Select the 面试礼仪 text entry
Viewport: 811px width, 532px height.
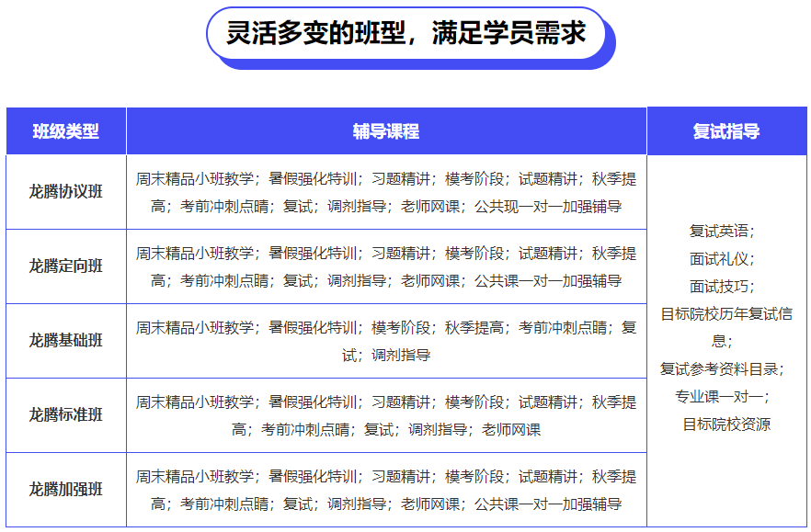tap(725, 258)
